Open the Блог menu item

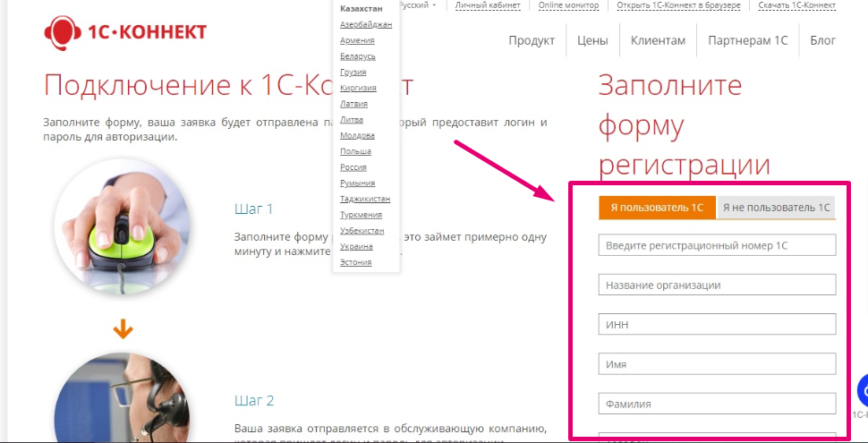pos(822,40)
